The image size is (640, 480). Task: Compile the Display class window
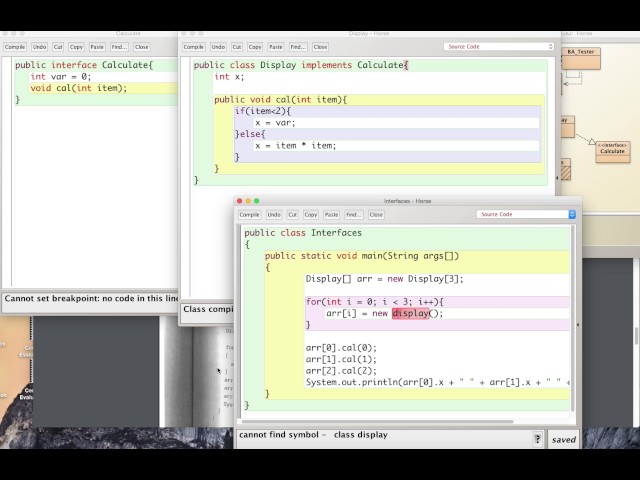pos(193,47)
